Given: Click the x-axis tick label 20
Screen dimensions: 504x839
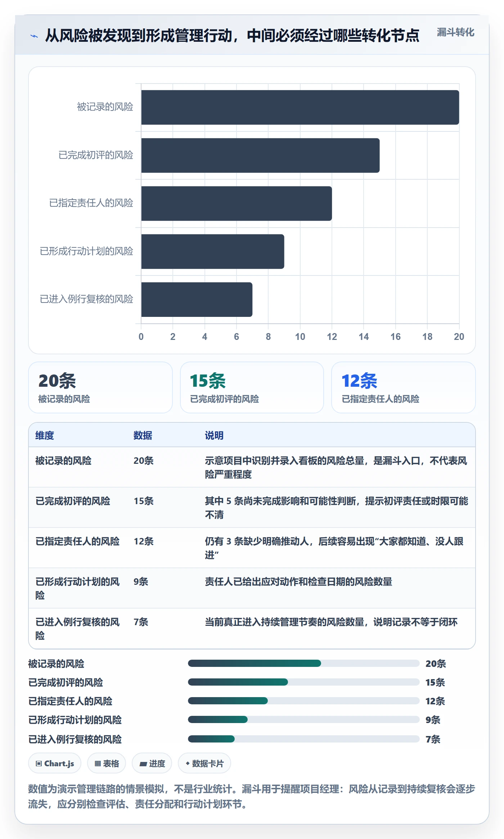Looking at the screenshot, I should pyautogui.click(x=459, y=337).
